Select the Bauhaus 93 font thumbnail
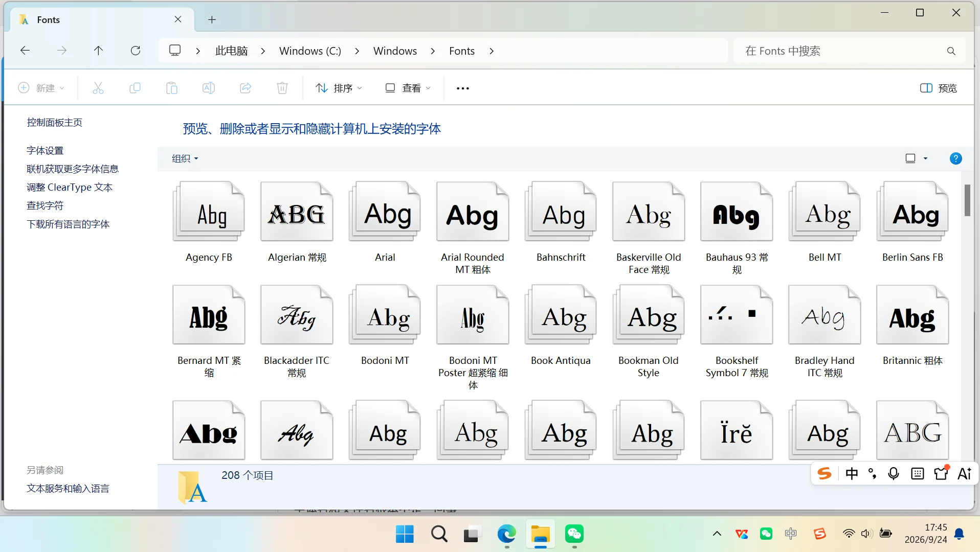Screen dimensions: 980x552 pyautogui.click(x=737, y=212)
